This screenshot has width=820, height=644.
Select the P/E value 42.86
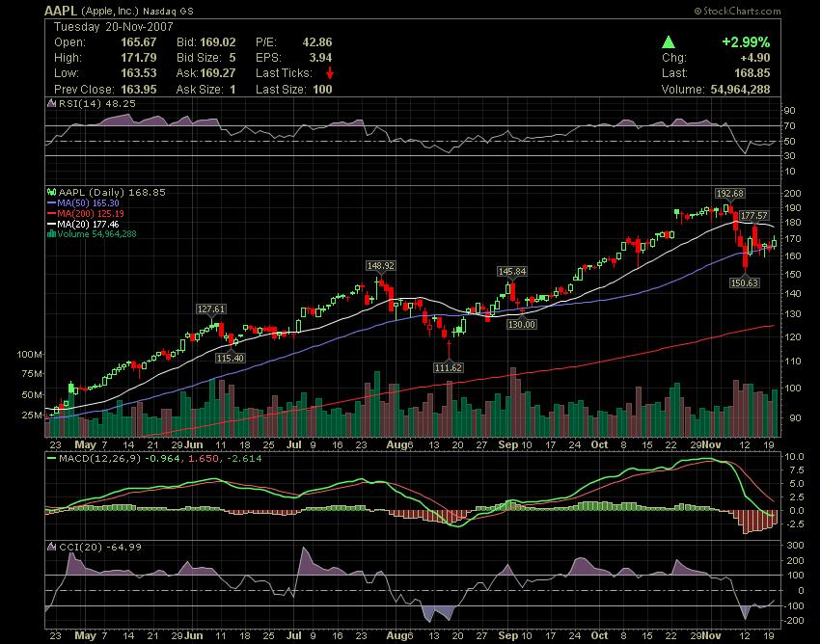[x=317, y=42]
